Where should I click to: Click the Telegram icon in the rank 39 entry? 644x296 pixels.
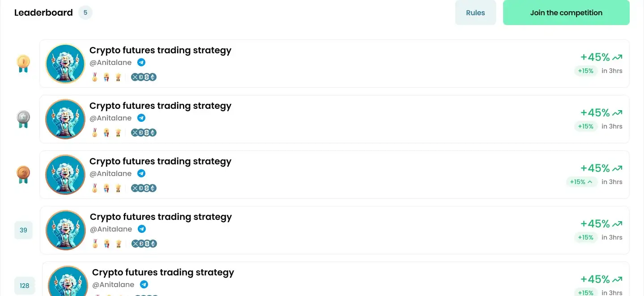coord(142,229)
